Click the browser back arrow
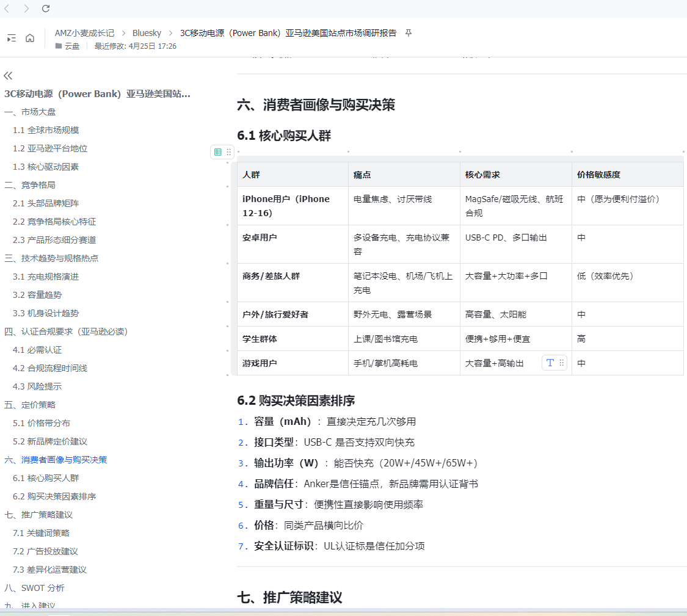The width and height of the screenshot is (687, 616). click(7, 9)
